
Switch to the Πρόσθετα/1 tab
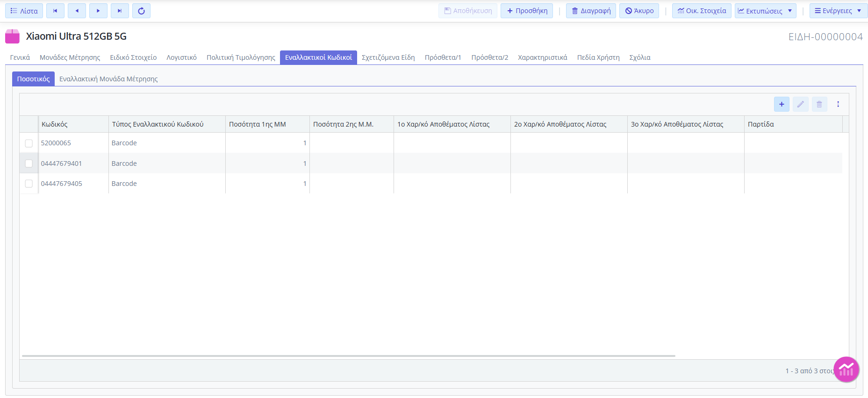[x=443, y=57]
